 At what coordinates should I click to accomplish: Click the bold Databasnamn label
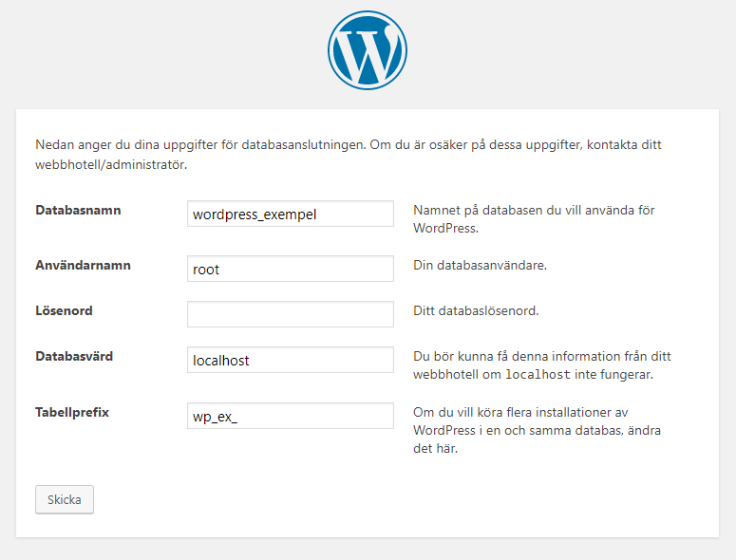(x=78, y=210)
